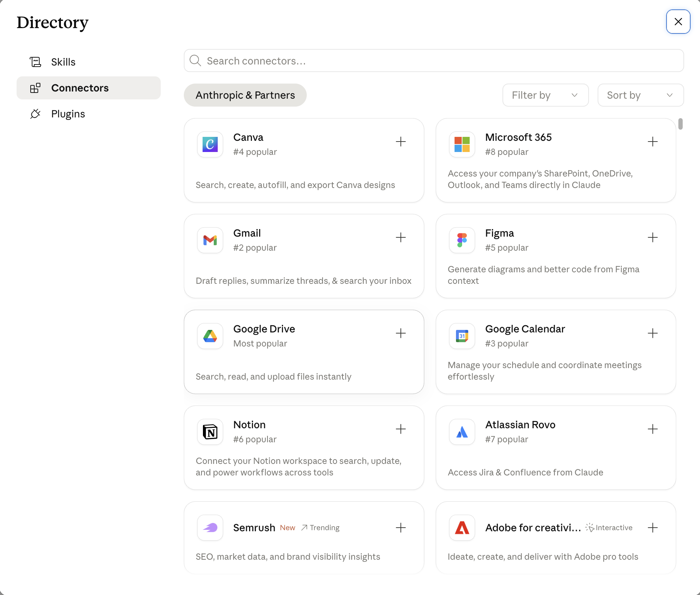
Task: Click the Gmail logo icon
Action: click(210, 240)
